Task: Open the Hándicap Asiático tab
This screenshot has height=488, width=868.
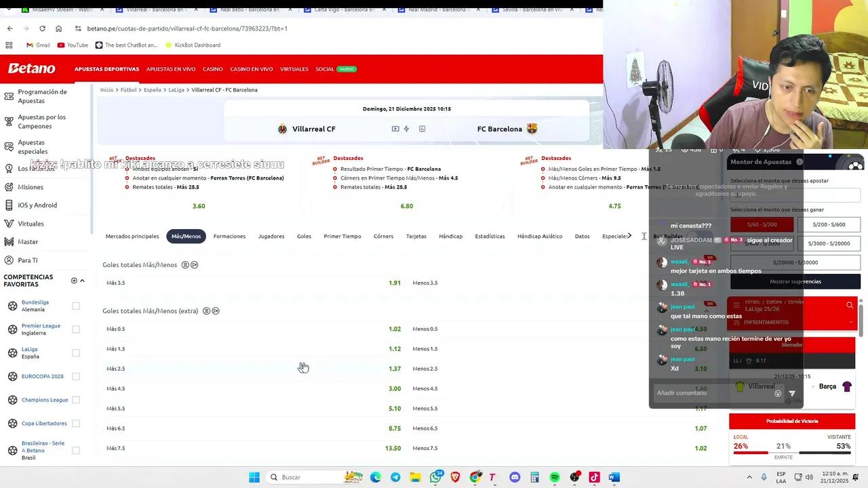Action: [x=540, y=237]
